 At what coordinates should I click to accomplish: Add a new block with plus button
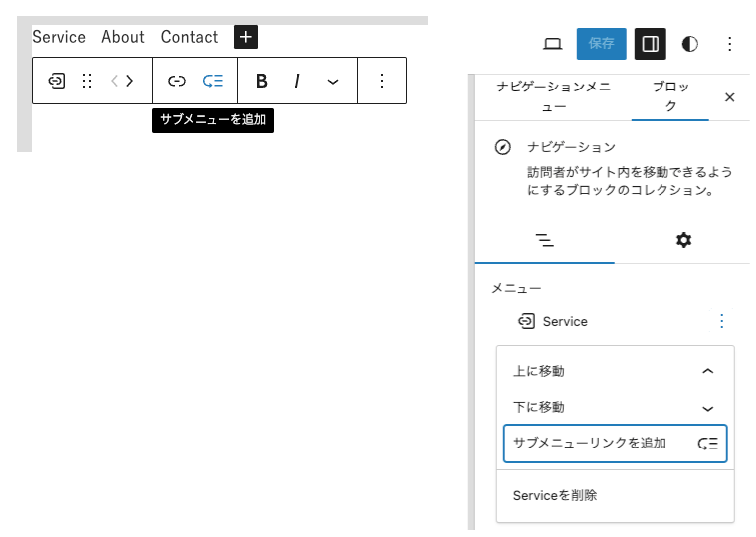pyautogui.click(x=246, y=37)
